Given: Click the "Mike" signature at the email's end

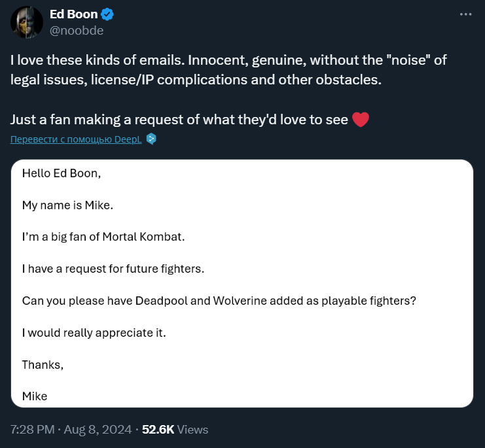Looking at the screenshot, I should point(35,396).
